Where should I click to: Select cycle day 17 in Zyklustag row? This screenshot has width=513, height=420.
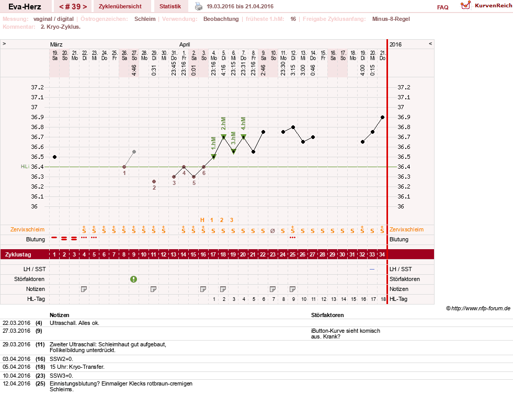point(213,254)
